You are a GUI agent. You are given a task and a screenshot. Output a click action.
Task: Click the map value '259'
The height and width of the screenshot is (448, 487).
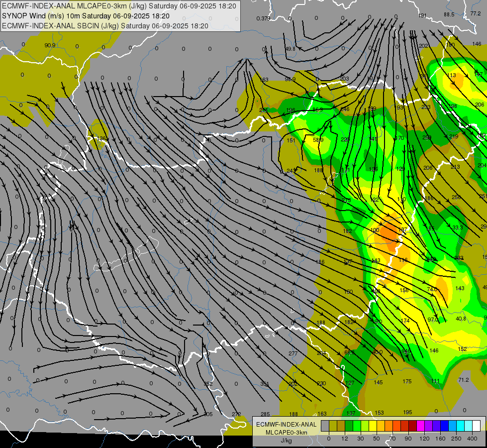(x=427, y=137)
